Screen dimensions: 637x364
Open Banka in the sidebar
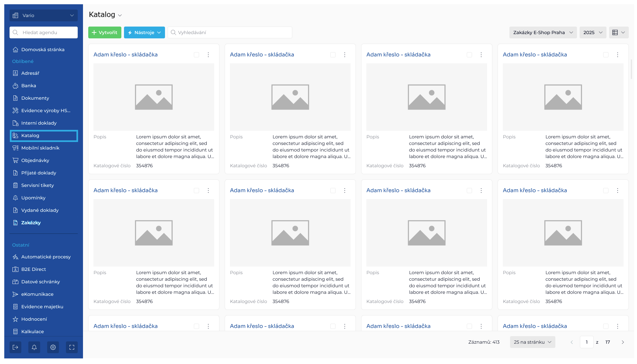tap(29, 86)
